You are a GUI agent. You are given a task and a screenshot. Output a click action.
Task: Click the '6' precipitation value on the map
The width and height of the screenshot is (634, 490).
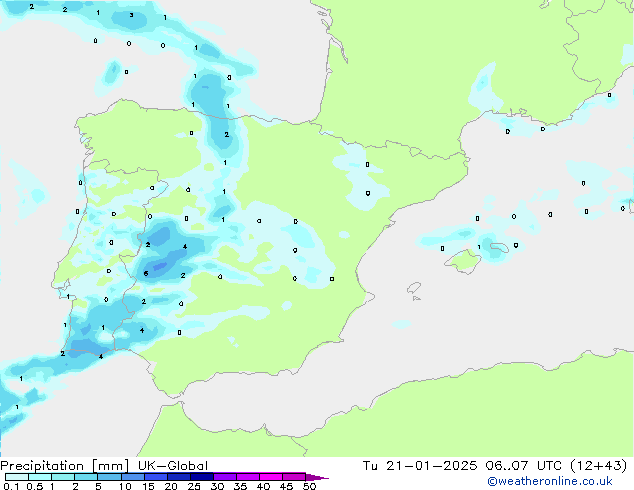pos(146,274)
